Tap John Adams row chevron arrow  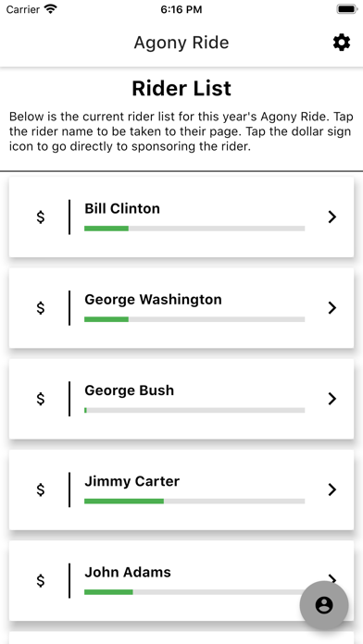[332, 578]
